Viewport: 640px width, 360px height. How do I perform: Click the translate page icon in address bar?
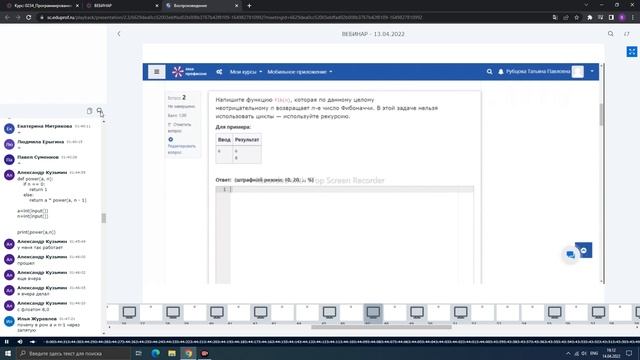pyautogui.click(x=555, y=18)
